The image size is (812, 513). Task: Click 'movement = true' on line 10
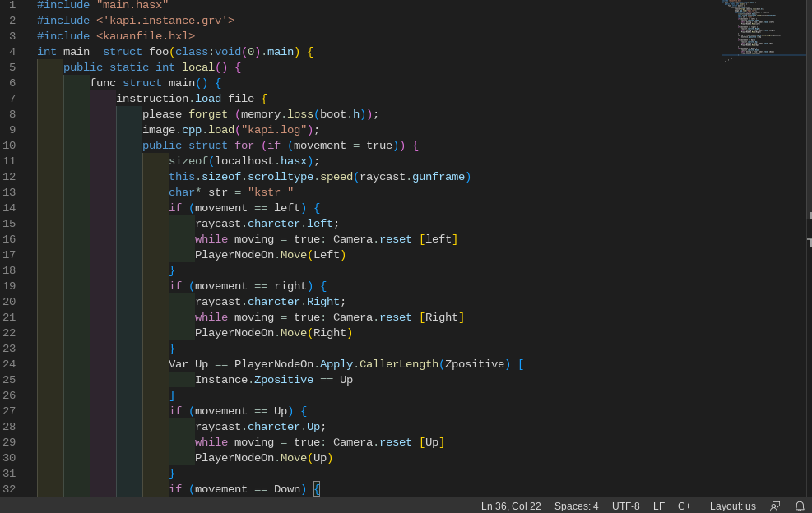tap(343, 146)
